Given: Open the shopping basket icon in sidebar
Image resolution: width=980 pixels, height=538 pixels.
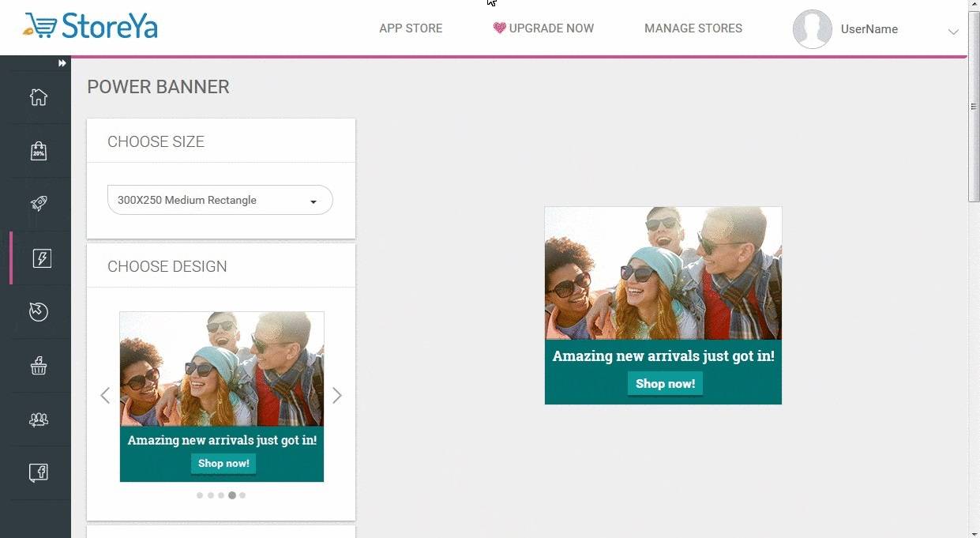Looking at the screenshot, I should [38, 366].
